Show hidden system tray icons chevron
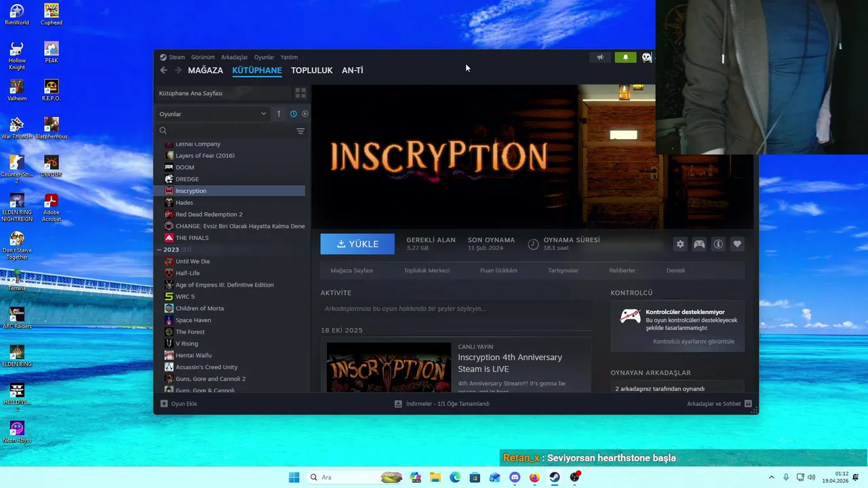 coord(772,477)
